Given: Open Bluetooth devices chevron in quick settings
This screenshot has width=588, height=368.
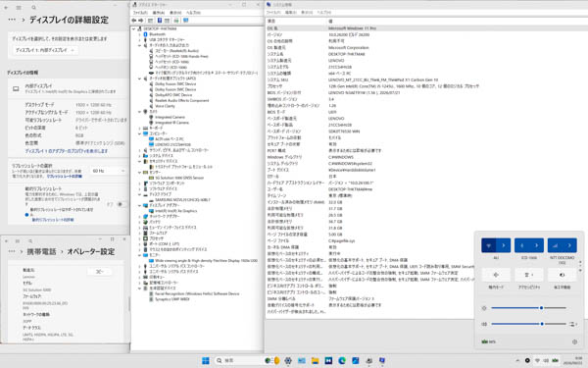Looking at the screenshot, I should (536, 245).
